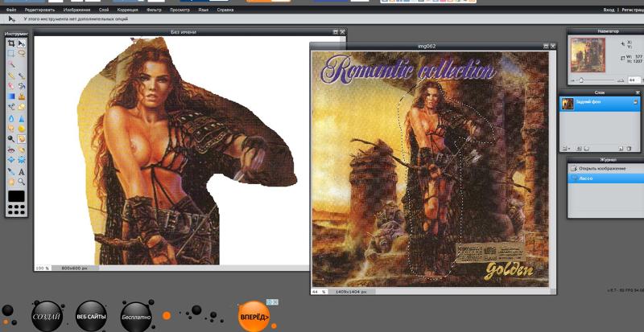644x332 pixels.
Task: Select the Marquee selection tool
Action: point(11,53)
